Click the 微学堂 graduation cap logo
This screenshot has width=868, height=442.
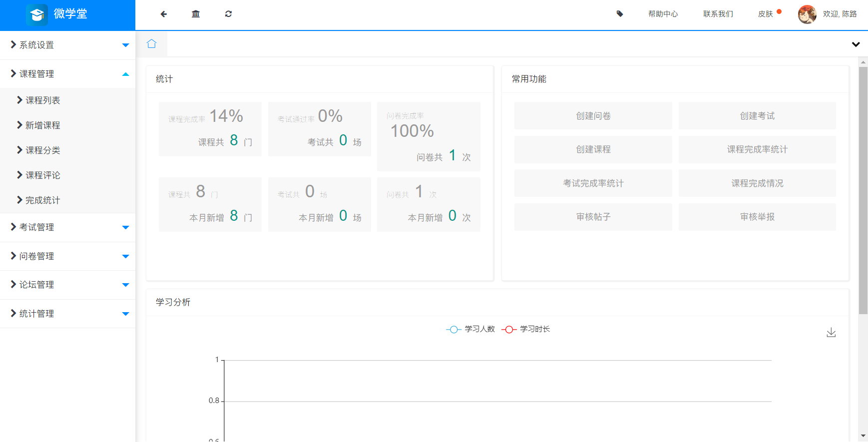tap(37, 14)
